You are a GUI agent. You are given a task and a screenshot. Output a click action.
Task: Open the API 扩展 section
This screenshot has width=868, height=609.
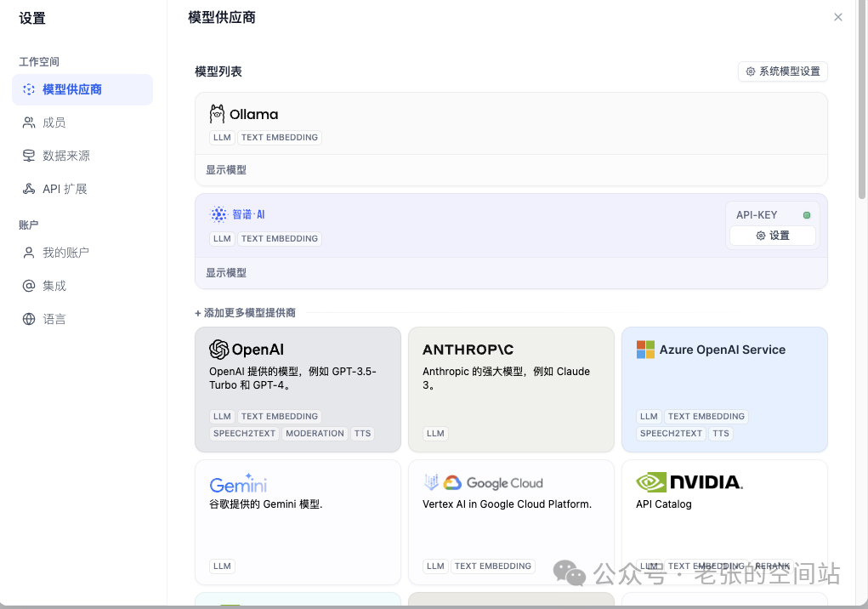coord(65,189)
